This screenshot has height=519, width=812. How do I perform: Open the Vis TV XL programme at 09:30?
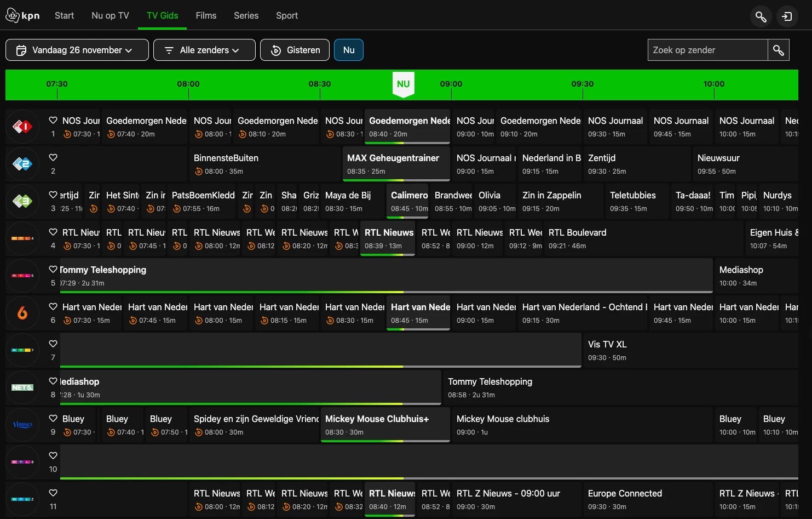click(690, 350)
